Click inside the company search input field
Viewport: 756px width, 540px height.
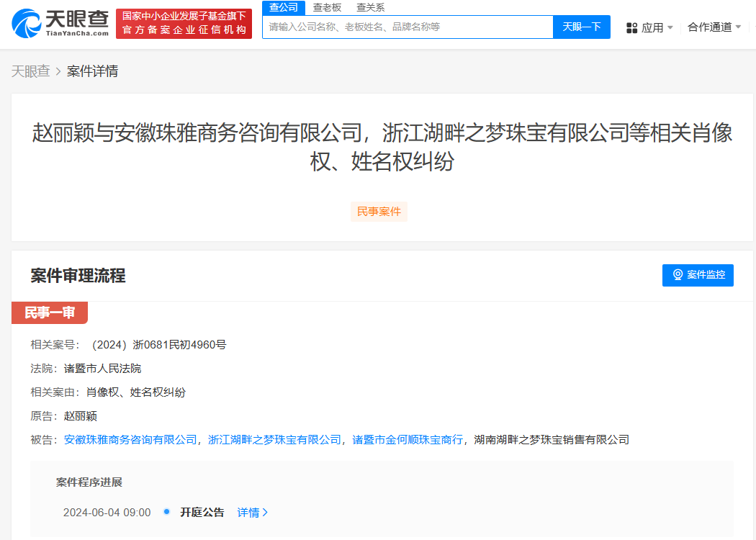[x=403, y=27]
